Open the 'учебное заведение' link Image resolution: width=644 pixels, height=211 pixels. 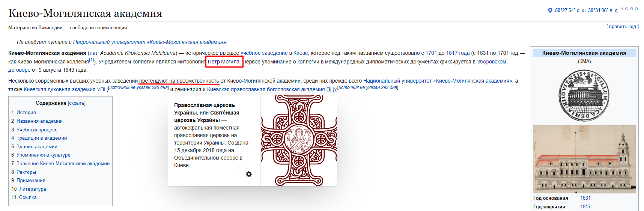point(264,53)
